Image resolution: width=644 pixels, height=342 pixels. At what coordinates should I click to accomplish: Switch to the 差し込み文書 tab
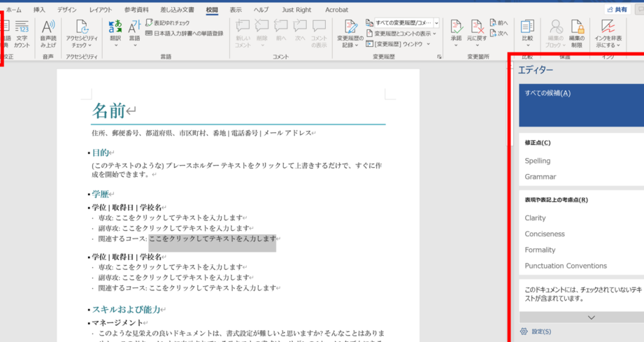177,10
